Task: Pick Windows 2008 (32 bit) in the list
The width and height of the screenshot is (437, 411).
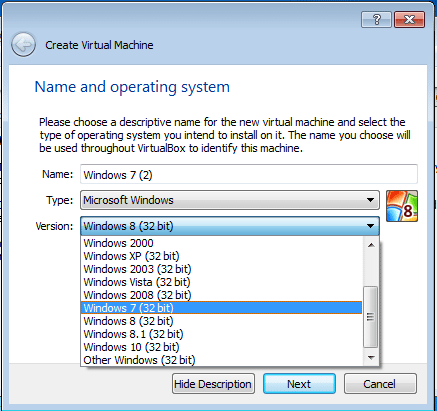Action: (221, 295)
